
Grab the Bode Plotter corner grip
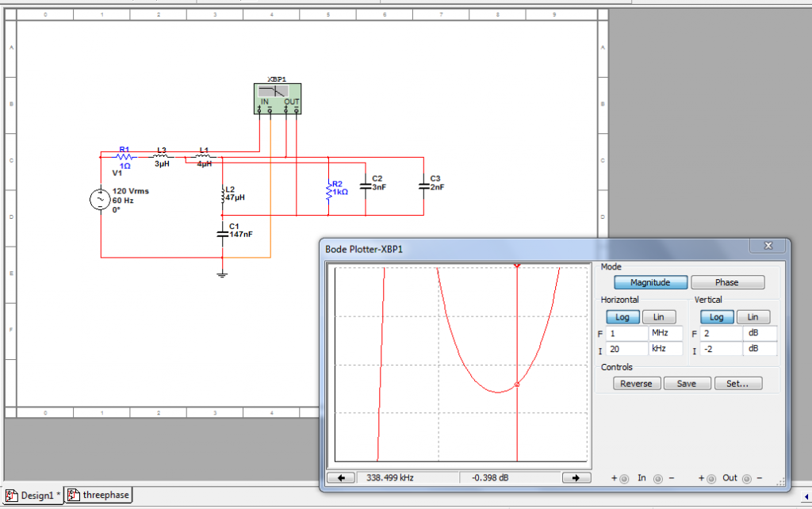780,483
